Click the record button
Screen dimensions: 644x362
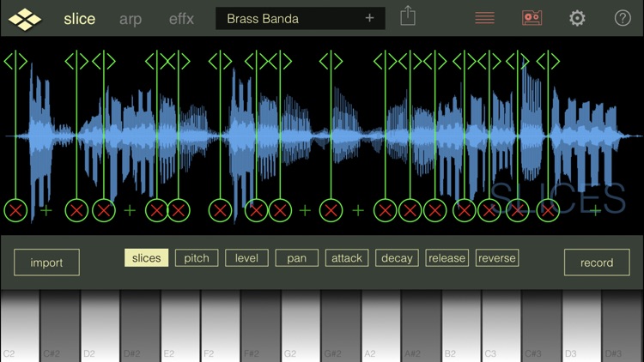click(597, 262)
